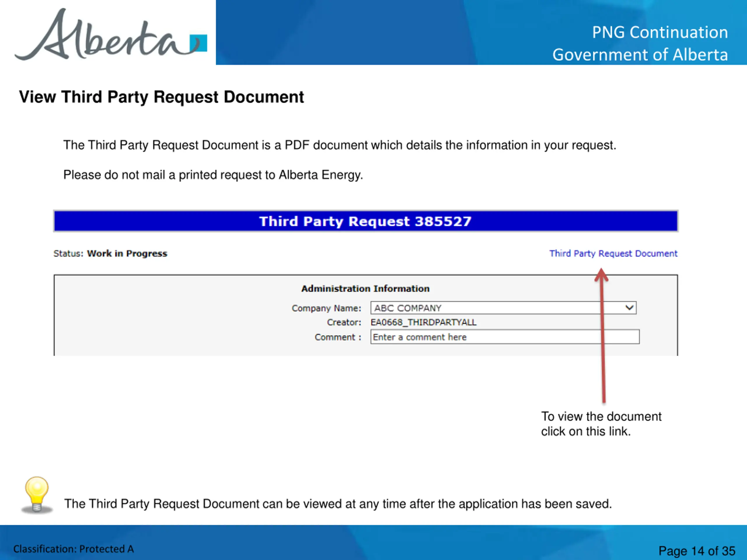Image resolution: width=747 pixels, height=560 pixels.
Task: Click the Classification: Protected A label
Action: point(74,549)
